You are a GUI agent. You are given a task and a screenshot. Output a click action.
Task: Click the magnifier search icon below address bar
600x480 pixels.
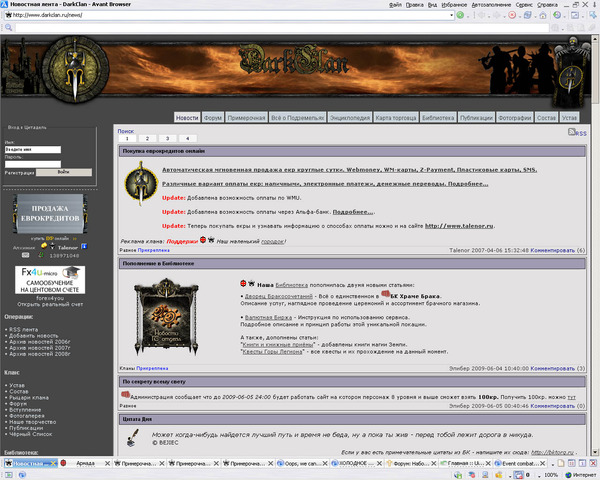[x=8, y=28]
